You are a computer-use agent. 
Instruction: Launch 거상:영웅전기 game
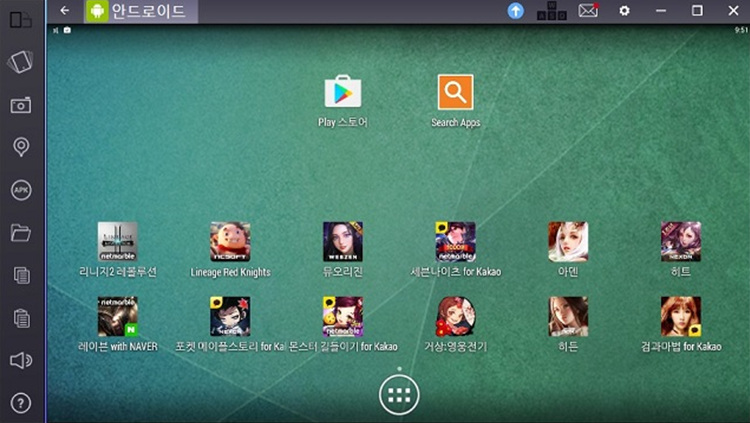pos(455,316)
